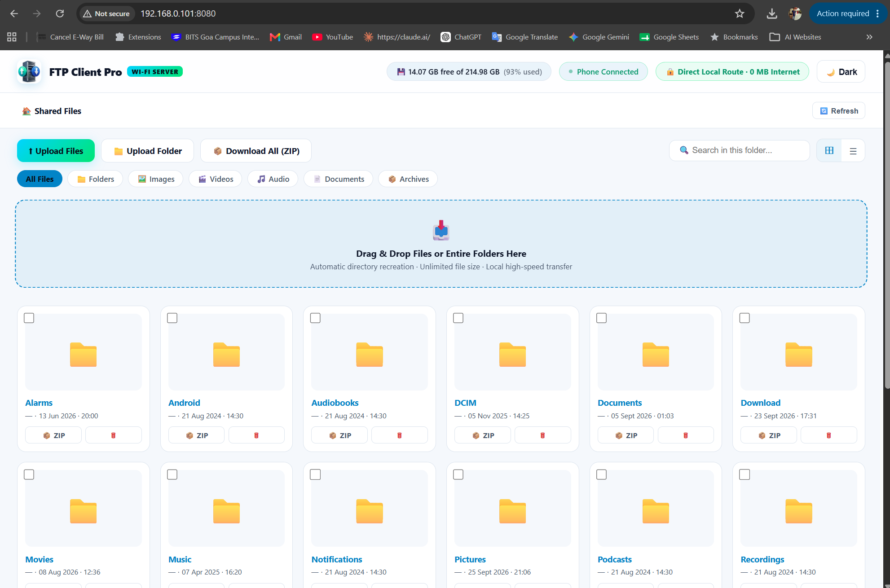Click Upload Files button

pyautogui.click(x=56, y=151)
